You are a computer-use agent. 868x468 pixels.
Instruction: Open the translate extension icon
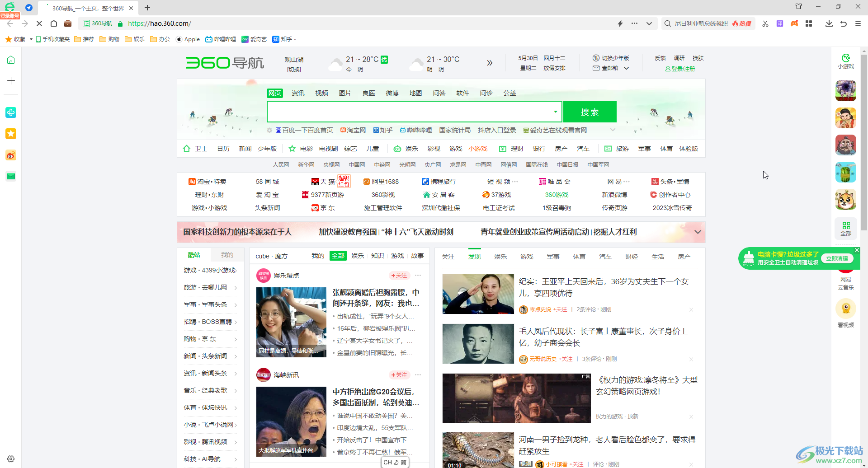coord(780,23)
